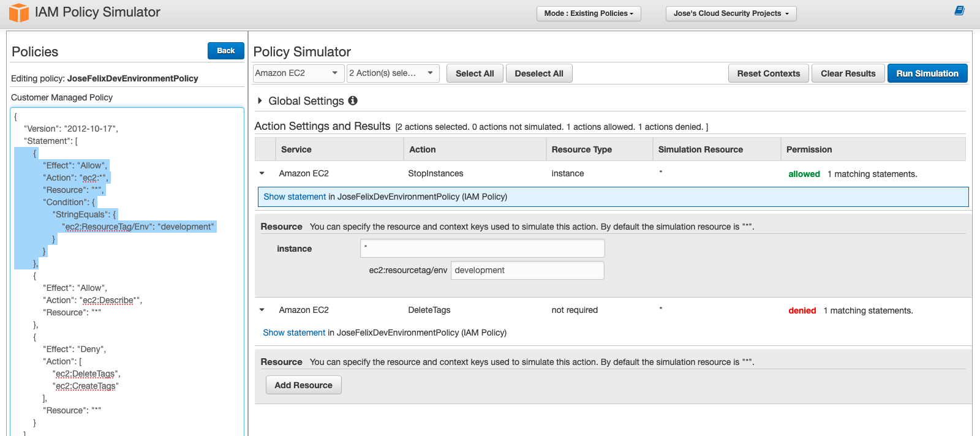Screen dimensions: 980x436
Task: Expand the Global Settings section
Action: coord(260,100)
